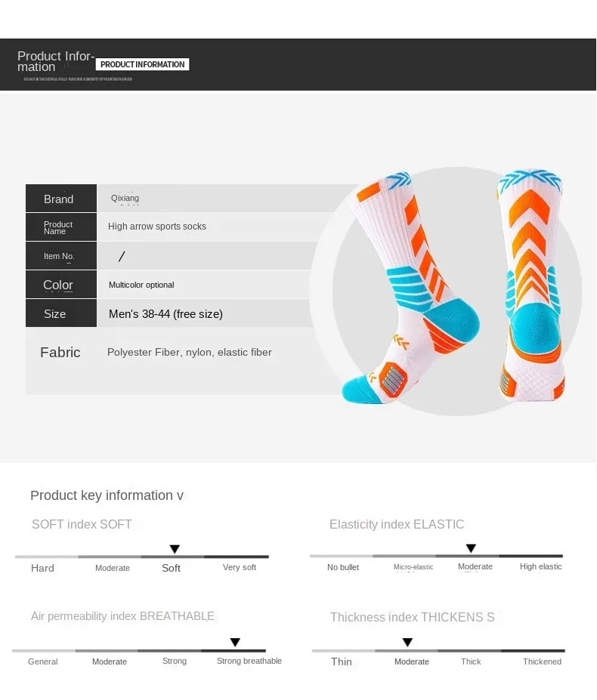This screenshot has width=597, height=700.
Task: Select Very soft on softness scale
Action: pos(240,567)
